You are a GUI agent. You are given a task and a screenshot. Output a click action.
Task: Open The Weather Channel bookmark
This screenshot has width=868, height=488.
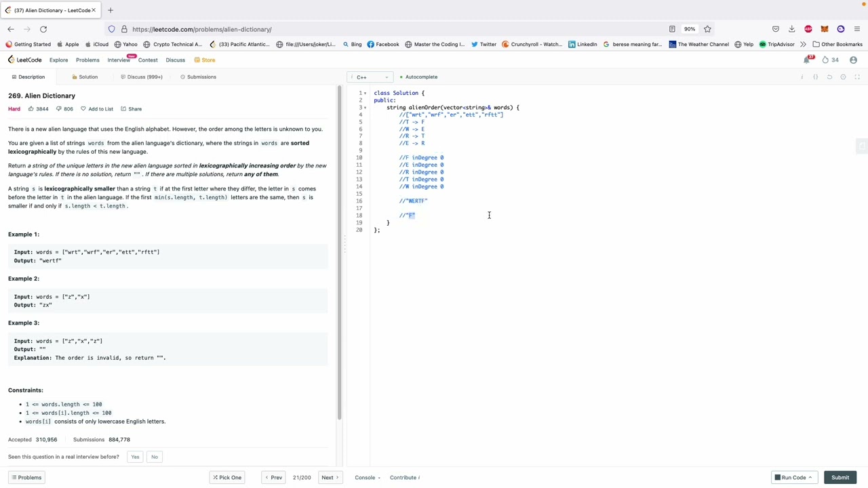point(698,44)
